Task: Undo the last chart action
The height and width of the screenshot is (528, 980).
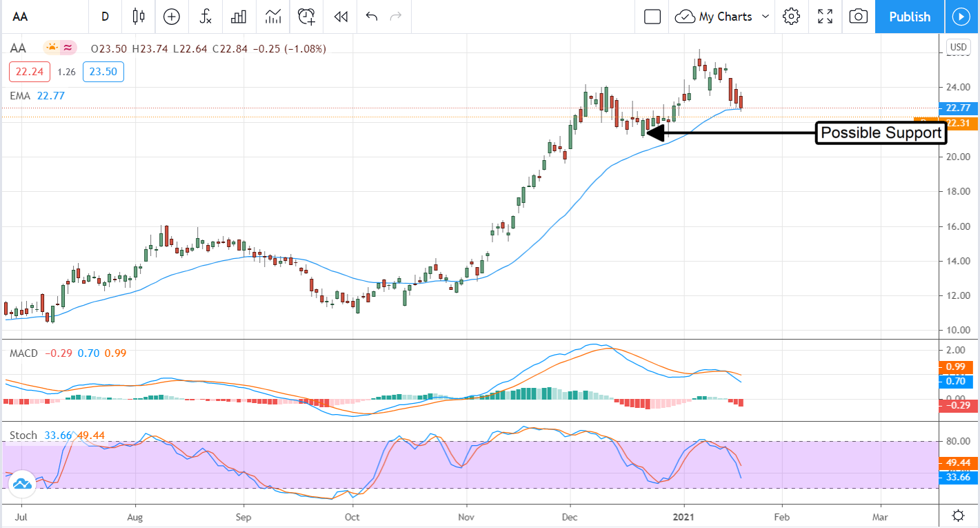Action: (x=372, y=17)
